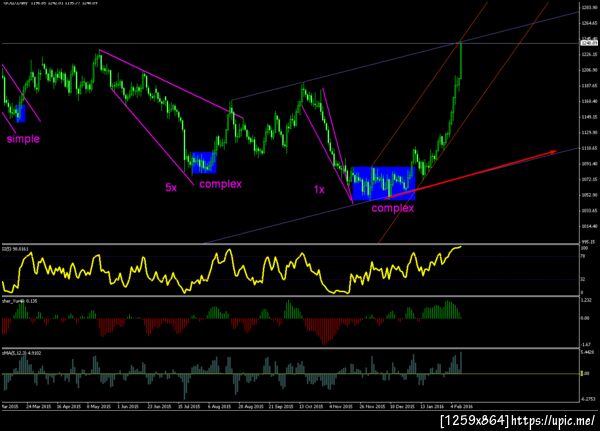Select the 'complex' label beside the 1x annotation
The height and width of the screenshot is (431, 600).
point(393,208)
